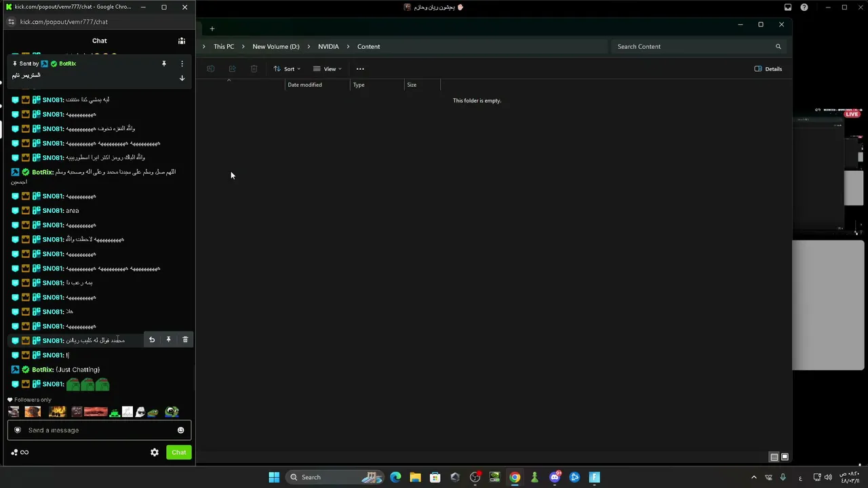Screen dimensions: 868x488
Task: Navigate to New Volume (D:) breadcrumb
Action: click(x=276, y=47)
